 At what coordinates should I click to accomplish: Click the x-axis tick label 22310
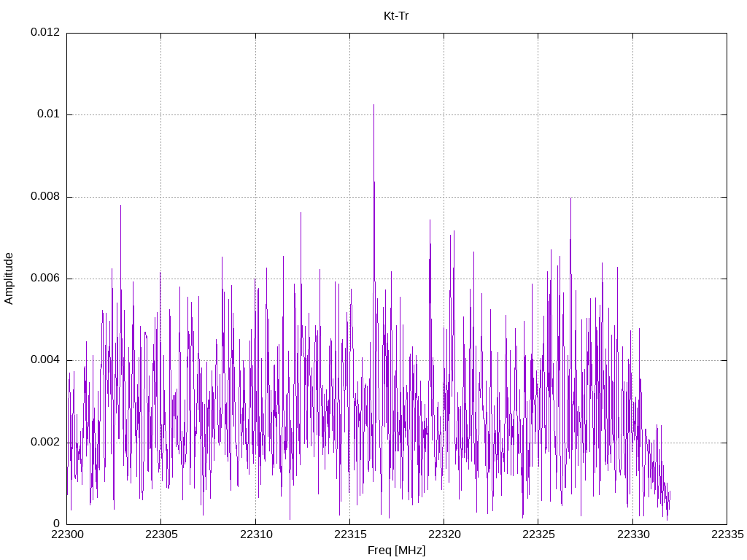(x=255, y=534)
